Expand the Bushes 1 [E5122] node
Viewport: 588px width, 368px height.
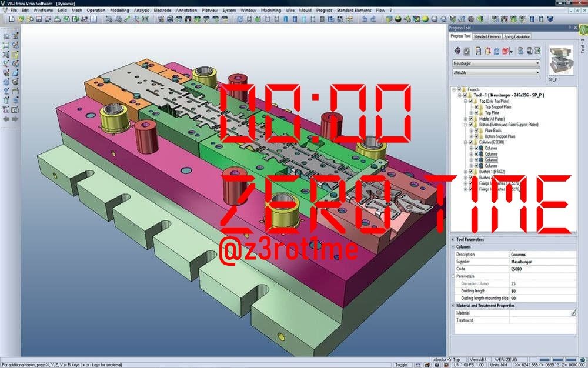(x=465, y=172)
